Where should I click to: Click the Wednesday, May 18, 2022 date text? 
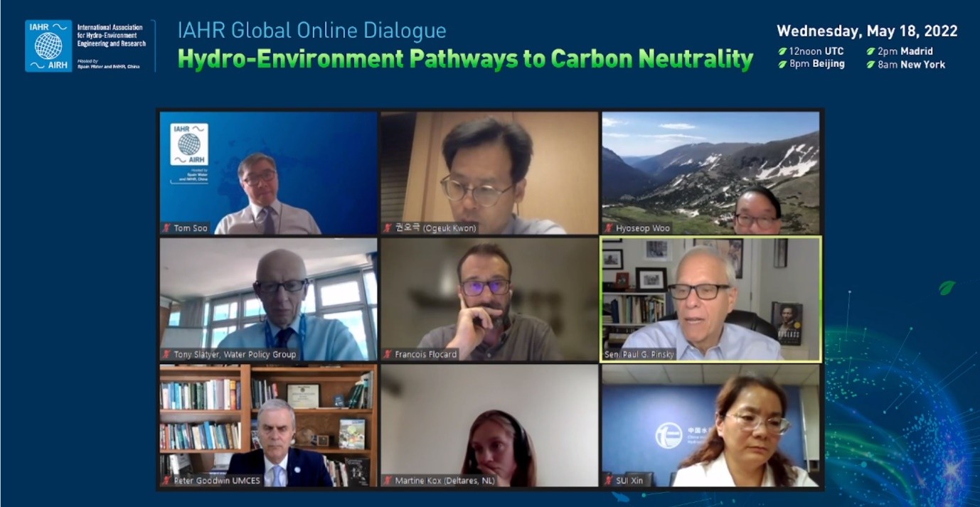point(867,31)
